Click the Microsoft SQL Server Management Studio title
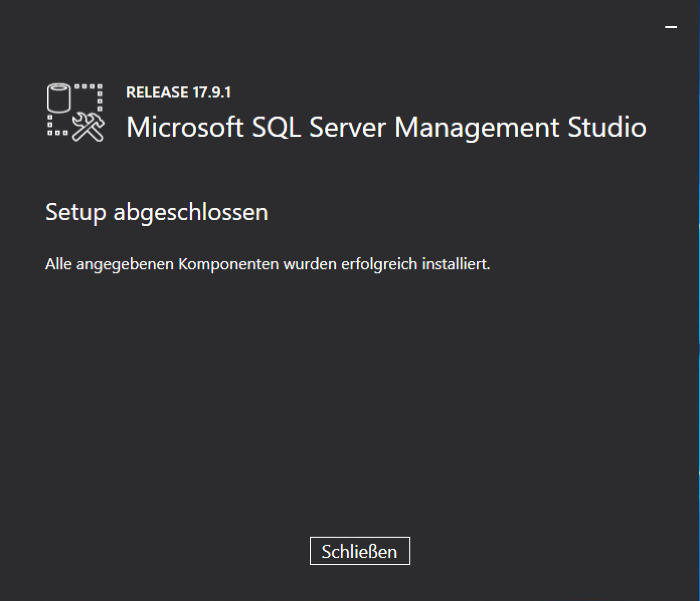700x601 pixels. pyautogui.click(x=386, y=127)
